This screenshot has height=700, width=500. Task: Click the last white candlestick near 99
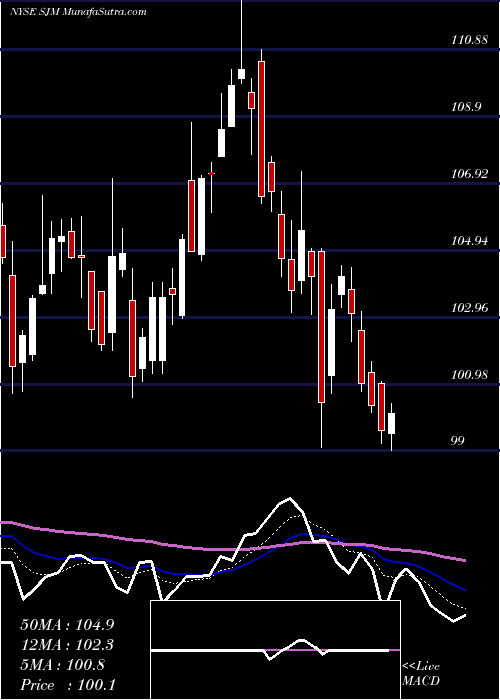click(x=392, y=424)
